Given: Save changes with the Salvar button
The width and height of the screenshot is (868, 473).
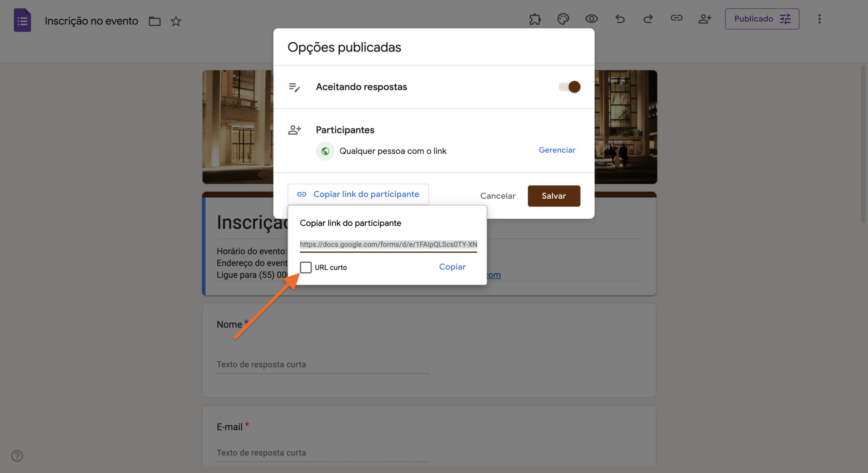Looking at the screenshot, I should click(553, 196).
